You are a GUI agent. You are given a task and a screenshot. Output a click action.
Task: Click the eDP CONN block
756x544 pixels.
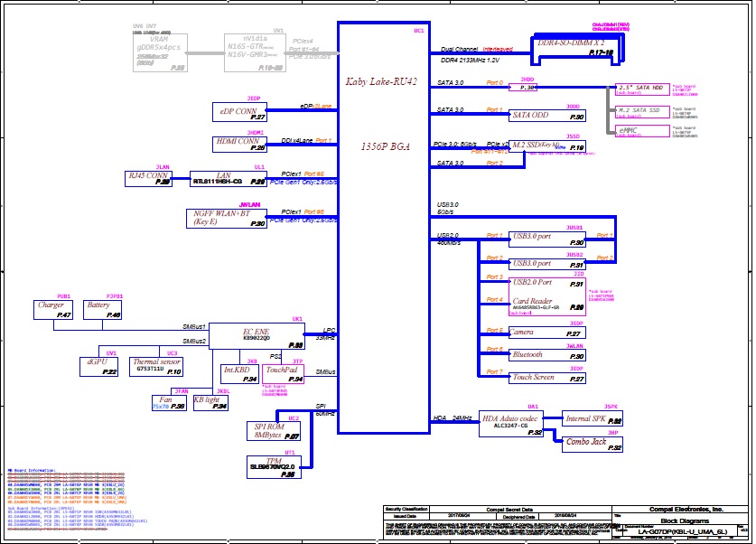click(239, 112)
